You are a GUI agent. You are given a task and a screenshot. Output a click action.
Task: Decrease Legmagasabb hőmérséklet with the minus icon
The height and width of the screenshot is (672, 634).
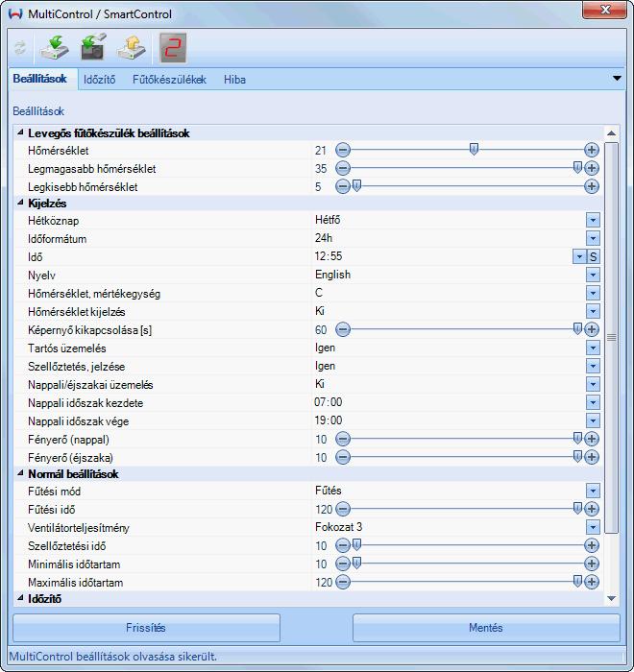click(343, 168)
